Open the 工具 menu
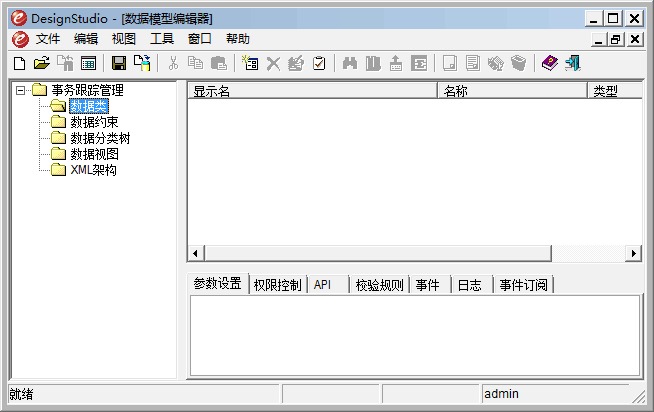 (x=162, y=39)
